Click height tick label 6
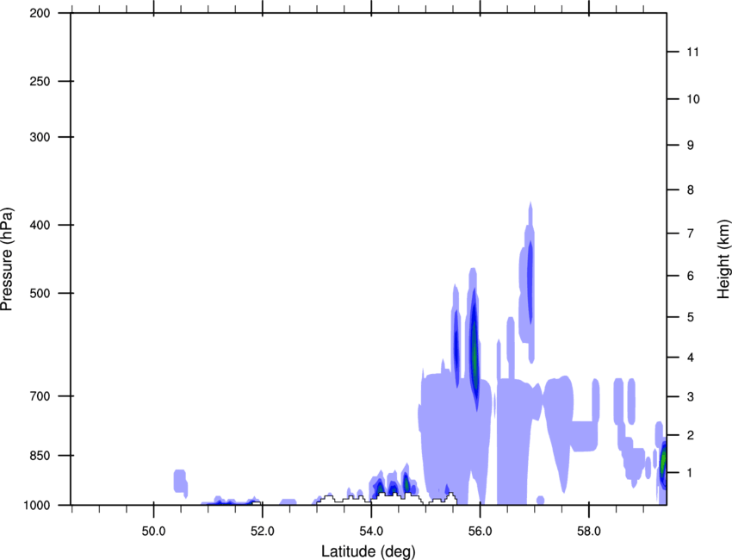The height and width of the screenshot is (560, 732). [x=690, y=276]
